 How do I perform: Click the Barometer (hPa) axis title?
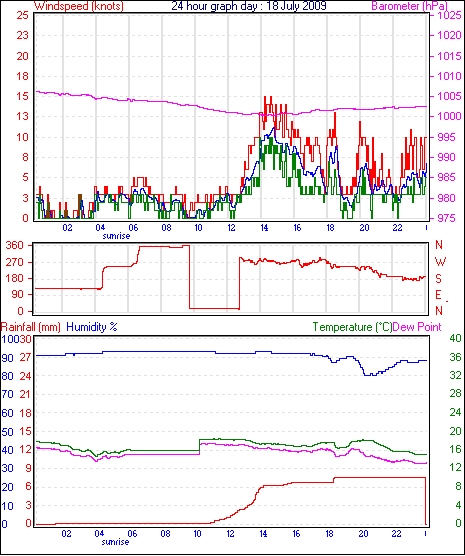[x=409, y=6]
